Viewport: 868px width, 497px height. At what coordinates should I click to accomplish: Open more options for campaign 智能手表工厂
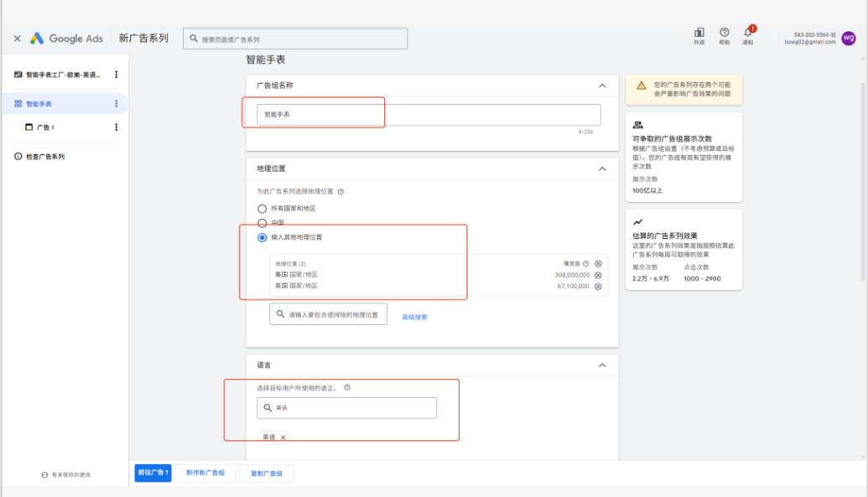117,74
